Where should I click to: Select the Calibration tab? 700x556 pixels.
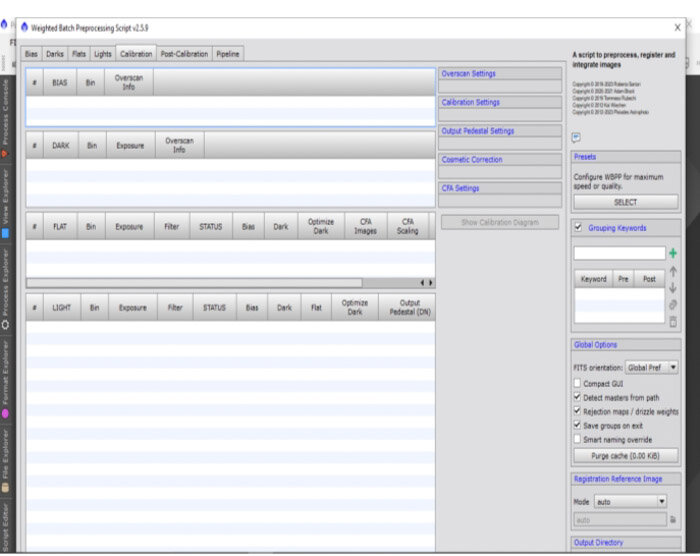pos(136,54)
